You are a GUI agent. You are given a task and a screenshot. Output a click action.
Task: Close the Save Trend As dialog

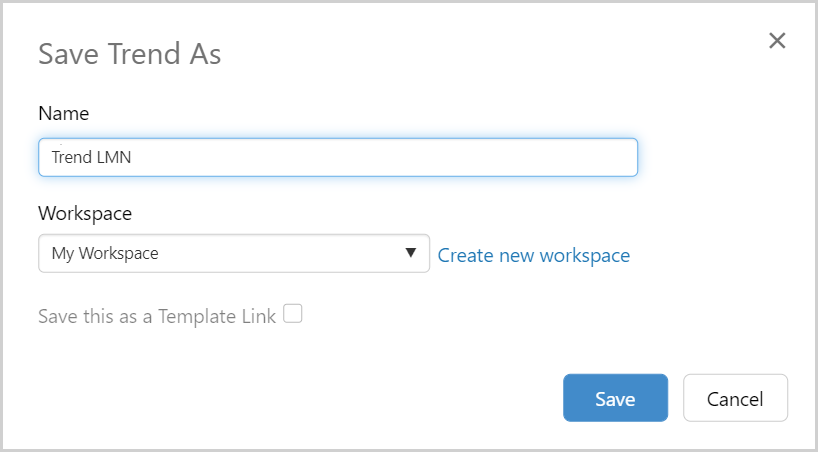click(777, 41)
